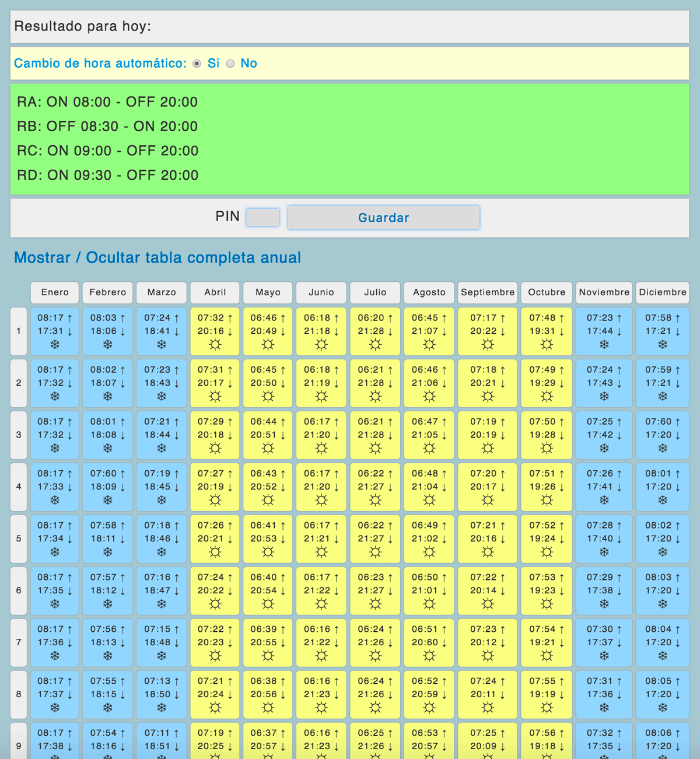Screen dimensions: 700x759
Task: Click the sunrise time 07:53 in Octubre day 6
Action: tap(542, 578)
